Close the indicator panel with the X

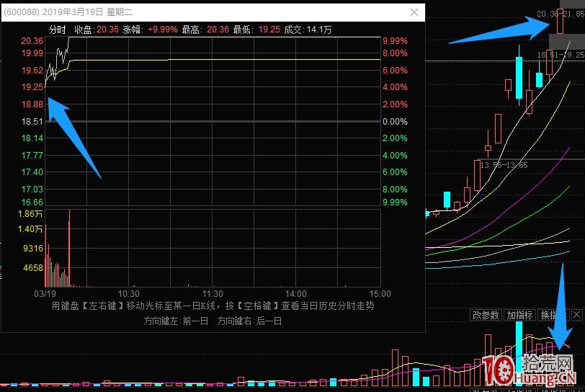click(x=577, y=315)
